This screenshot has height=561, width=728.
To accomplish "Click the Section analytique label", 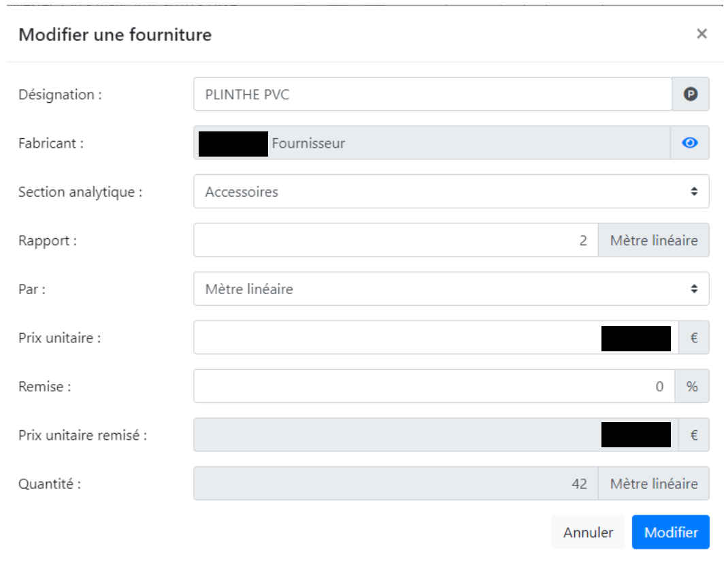I will [x=80, y=192].
